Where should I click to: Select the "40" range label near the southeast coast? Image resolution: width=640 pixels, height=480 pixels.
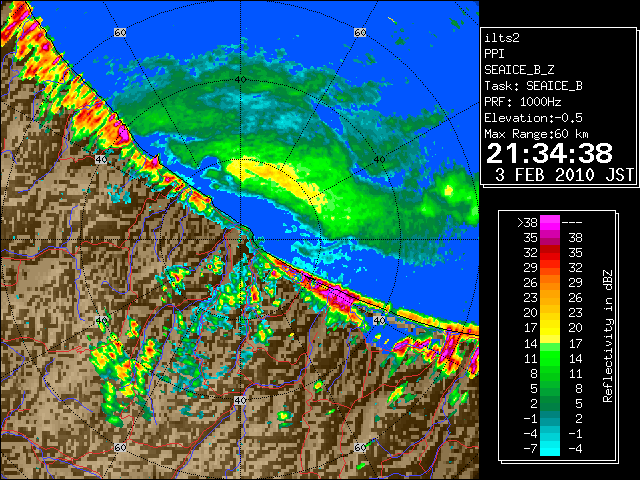point(379,320)
